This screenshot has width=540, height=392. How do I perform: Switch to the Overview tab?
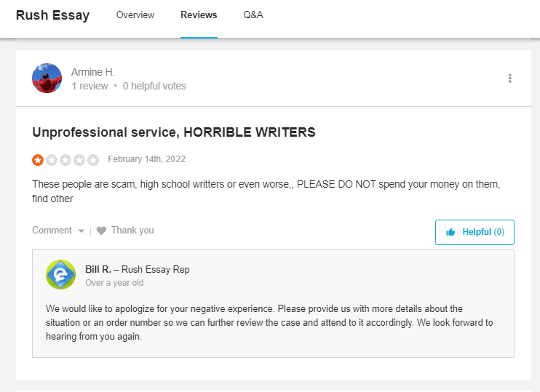(x=135, y=15)
